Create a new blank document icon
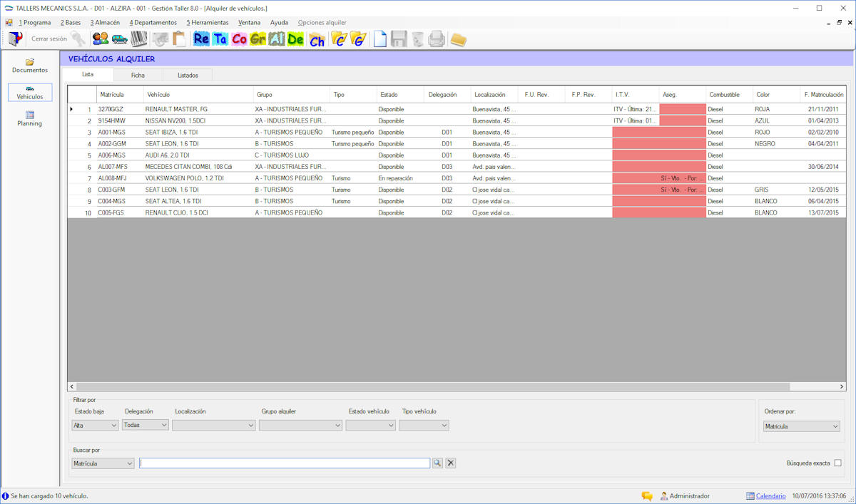 click(x=380, y=39)
